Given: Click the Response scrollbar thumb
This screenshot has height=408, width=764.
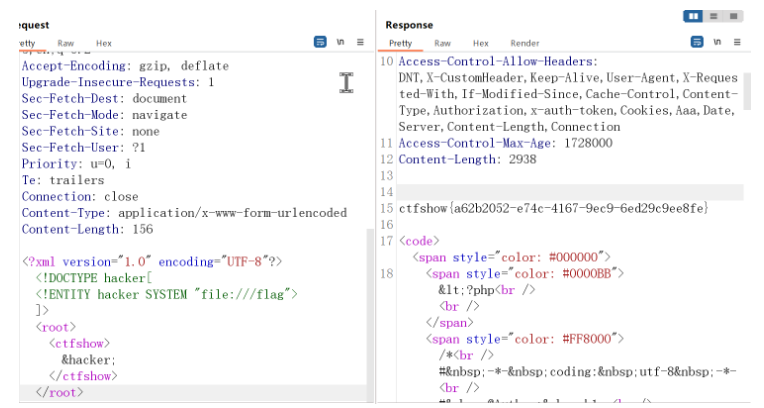Looking at the screenshot, I should [747, 91].
